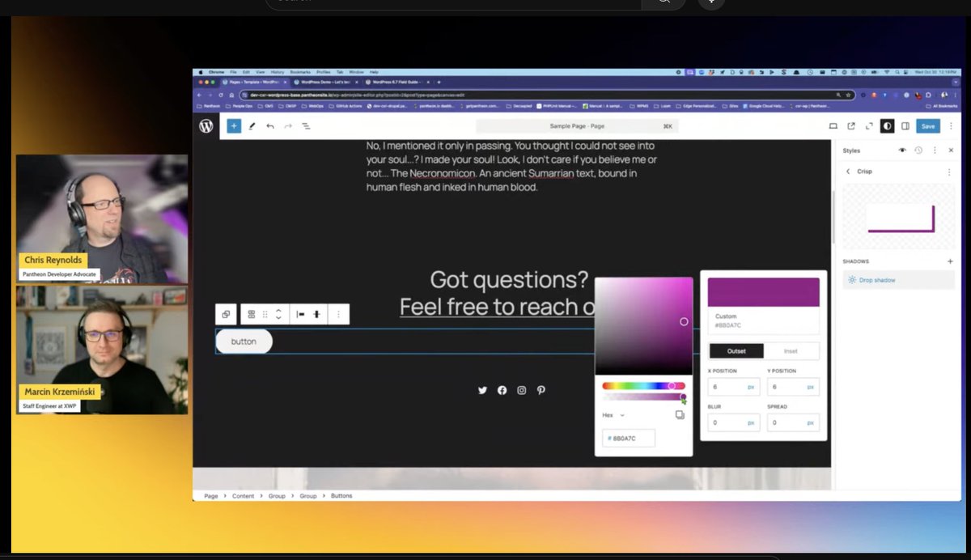Select the Drop shadow item
The image size is (971, 560).
[898, 280]
